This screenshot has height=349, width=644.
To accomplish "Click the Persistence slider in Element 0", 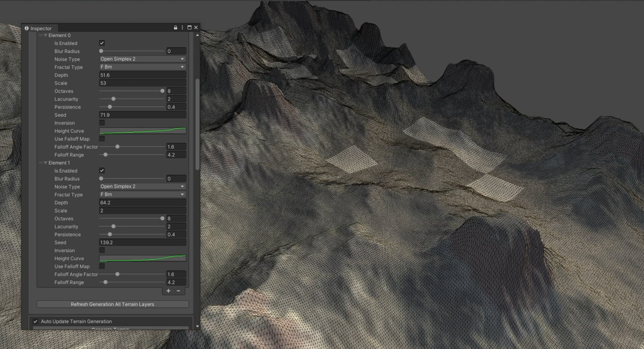I will (x=132, y=107).
